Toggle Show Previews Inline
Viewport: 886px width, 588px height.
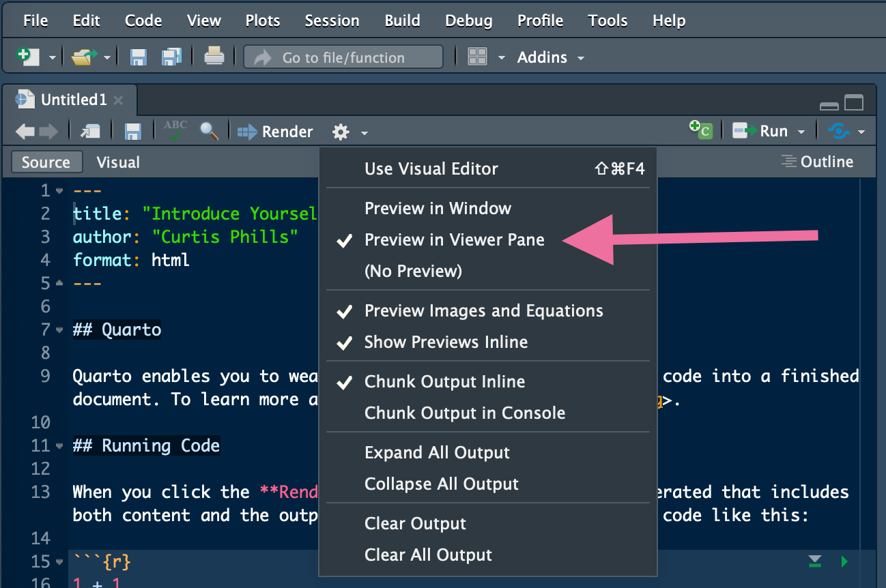tap(488, 342)
